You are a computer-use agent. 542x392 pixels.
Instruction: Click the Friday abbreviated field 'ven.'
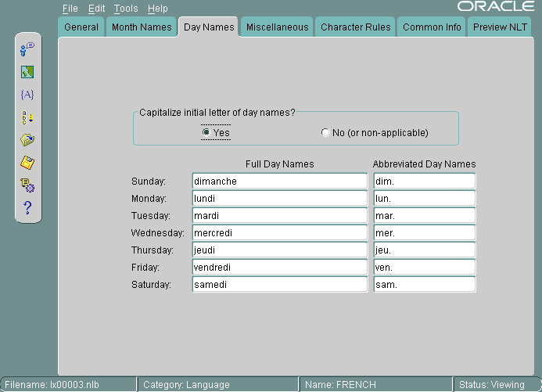(x=424, y=268)
